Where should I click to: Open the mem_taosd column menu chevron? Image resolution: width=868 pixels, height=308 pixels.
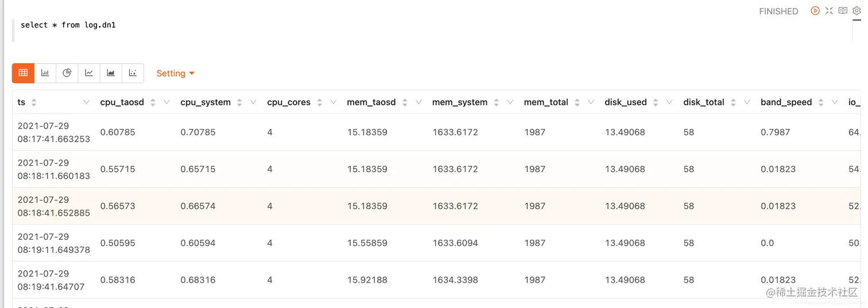coord(418,102)
